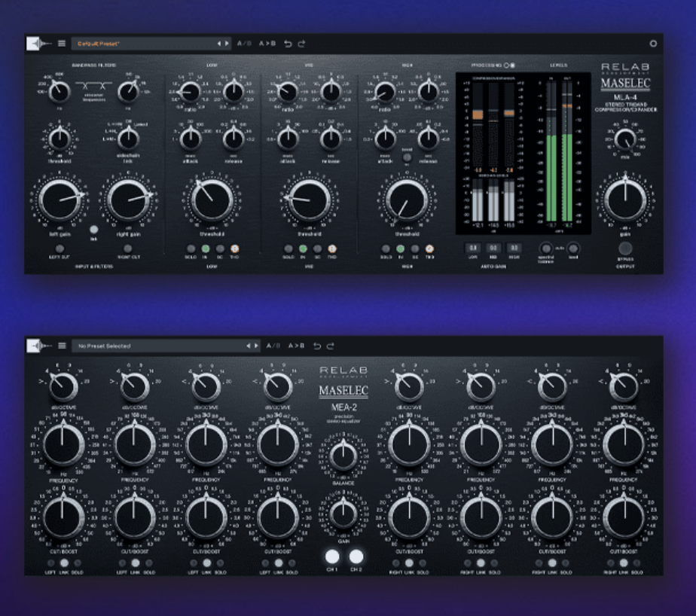Load the previous preset in MLA-4
This screenshot has width=696, height=616.
click(219, 44)
